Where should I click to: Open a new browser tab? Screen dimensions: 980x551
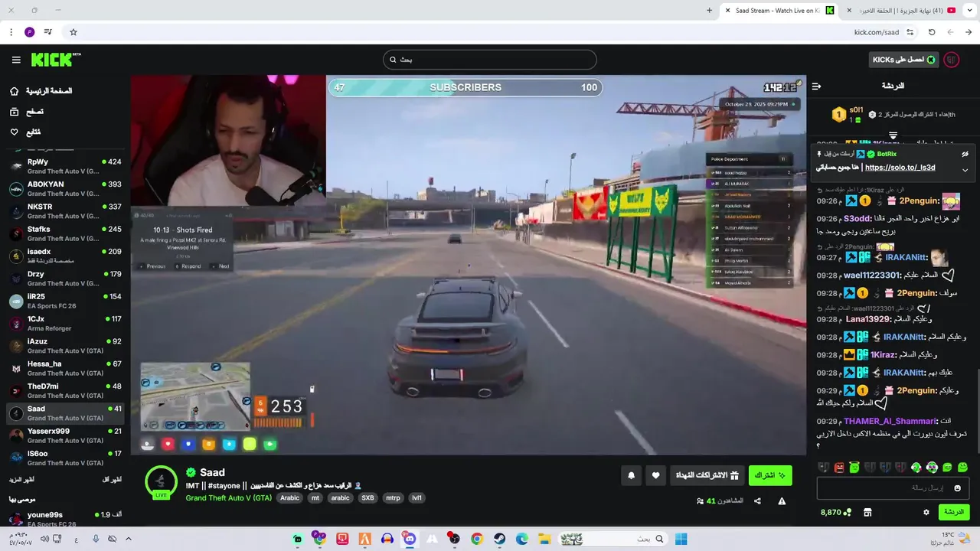pyautogui.click(x=709, y=11)
